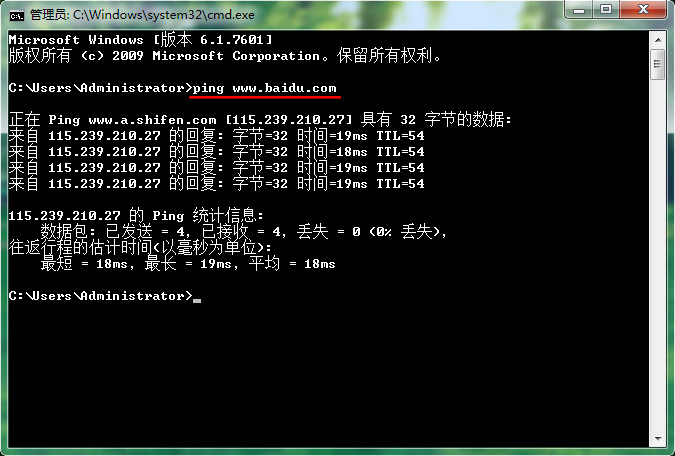This screenshot has width=675, height=456.
Task: Open the cmd.exe system menu icon
Action: (x=17, y=16)
